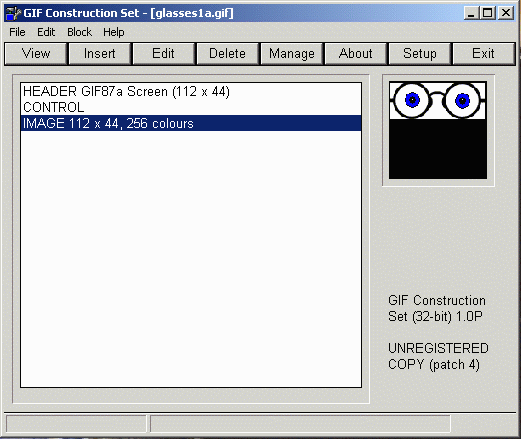521x439 pixels.
Task: Open the Help menu
Action: [x=114, y=32]
